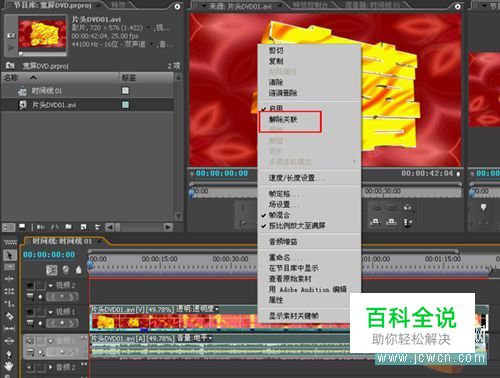The height and width of the screenshot is (378, 500).
Task: Select 时间线: 时间线 01 tab
Action: click(62, 241)
